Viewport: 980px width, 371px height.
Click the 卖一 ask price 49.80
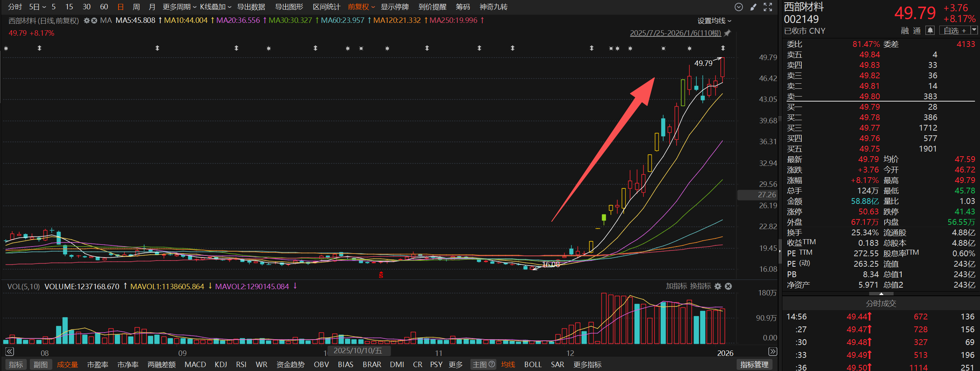870,96
